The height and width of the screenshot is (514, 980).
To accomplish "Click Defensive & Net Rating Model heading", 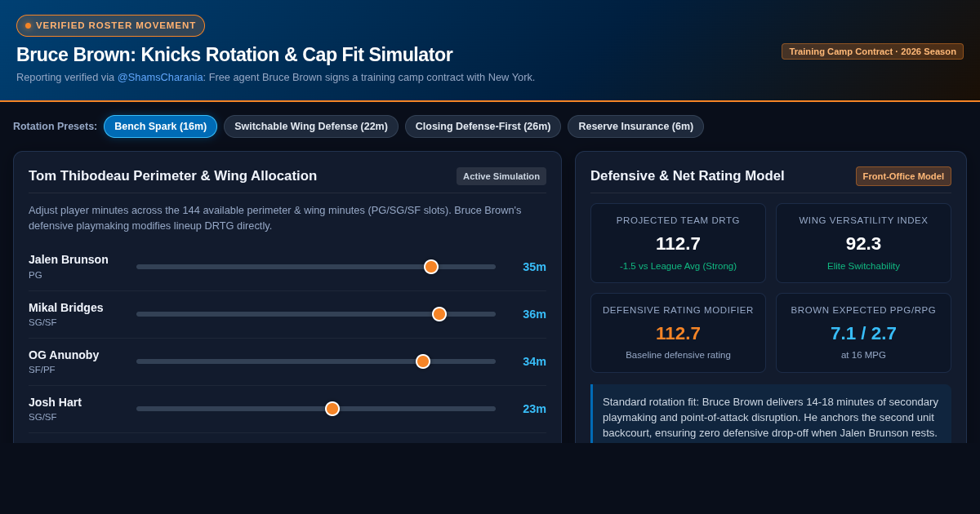I will pyautogui.click(x=688, y=176).
